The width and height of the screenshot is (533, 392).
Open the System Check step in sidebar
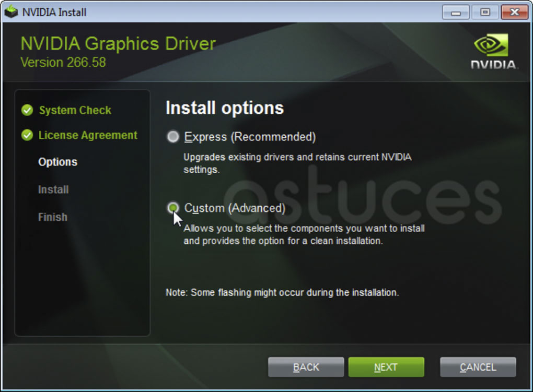click(75, 111)
